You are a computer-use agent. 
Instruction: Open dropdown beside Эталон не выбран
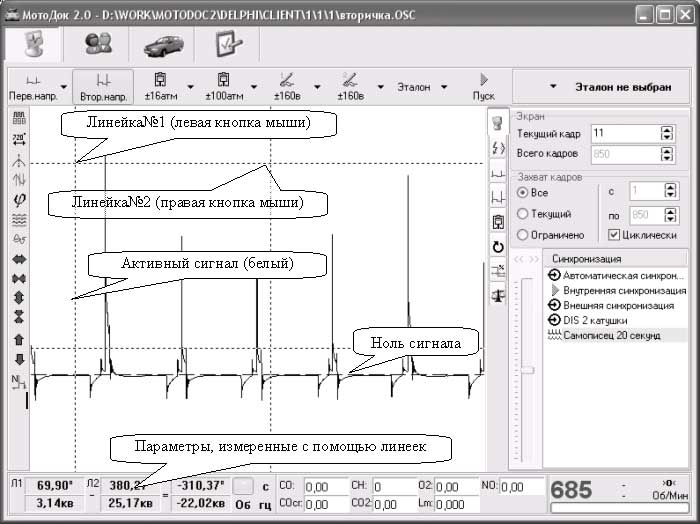tap(553, 86)
